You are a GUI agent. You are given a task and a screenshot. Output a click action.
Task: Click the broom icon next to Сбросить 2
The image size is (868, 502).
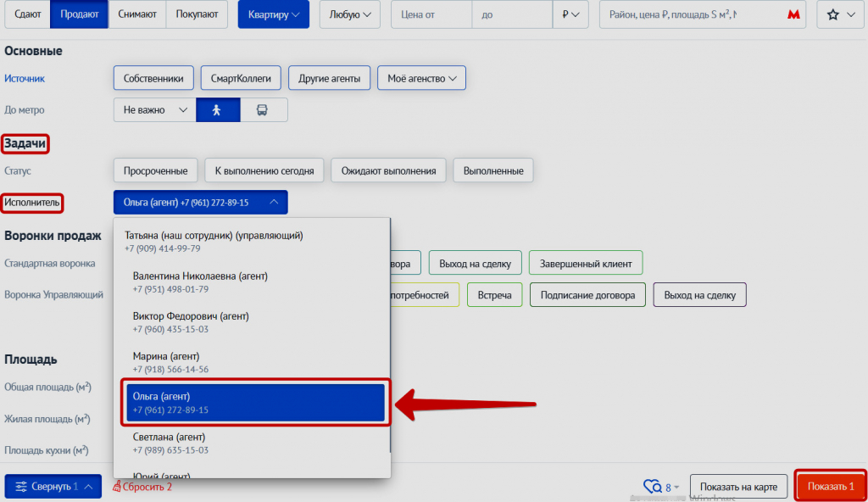[117, 487]
